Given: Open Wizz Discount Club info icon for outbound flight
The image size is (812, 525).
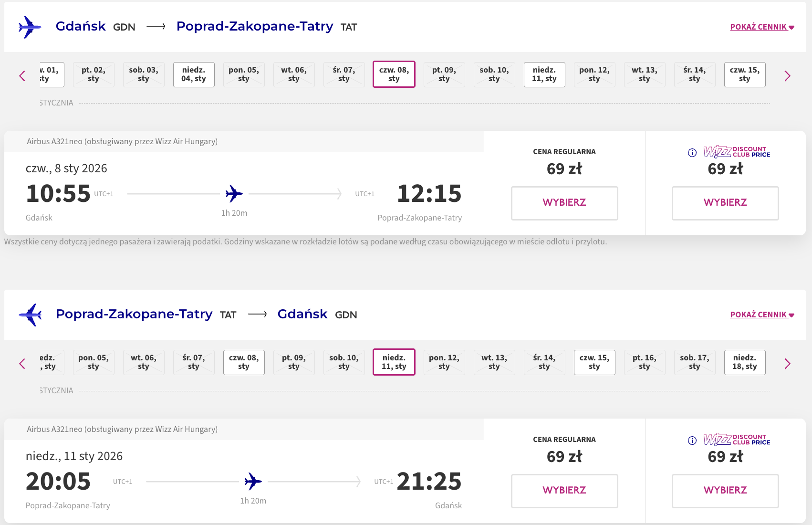Looking at the screenshot, I should (692, 153).
